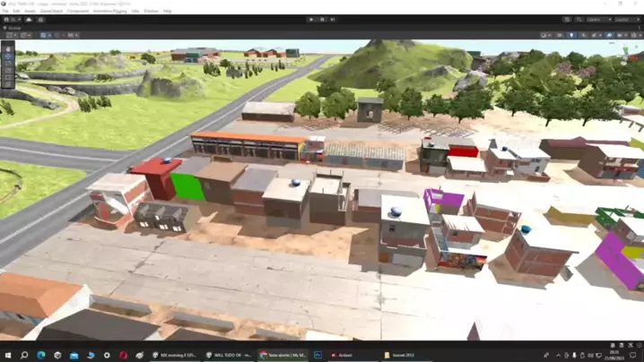
Task: Click the scene orientation gizmo
Action: pos(628,54)
